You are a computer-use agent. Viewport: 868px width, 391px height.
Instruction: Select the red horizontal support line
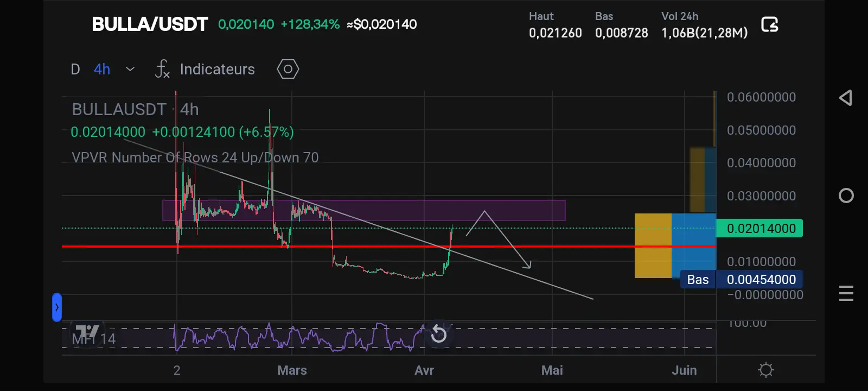389,247
